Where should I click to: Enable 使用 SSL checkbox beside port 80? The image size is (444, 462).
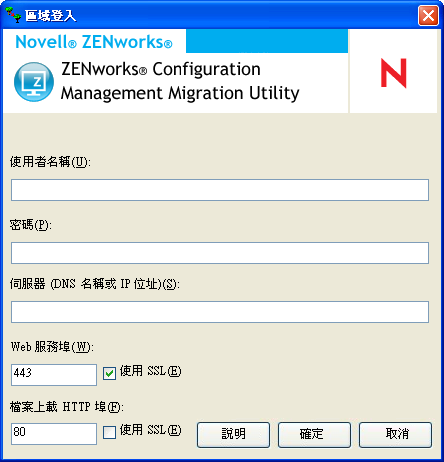click(x=109, y=432)
